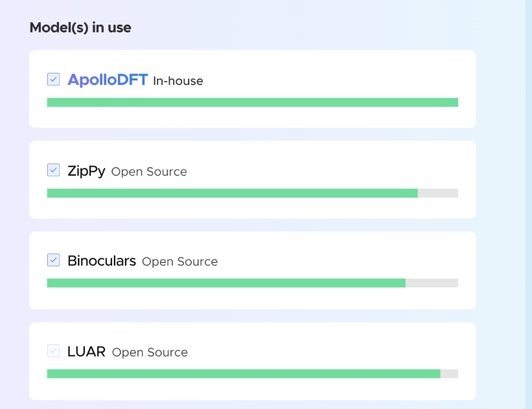Uncheck the ApolloDFT model checkbox
The image size is (532, 409).
point(53,79)
